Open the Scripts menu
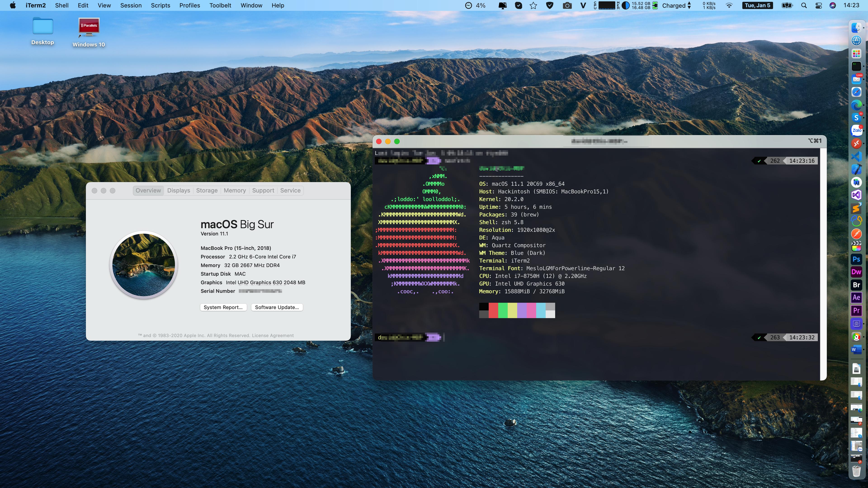 160,5
